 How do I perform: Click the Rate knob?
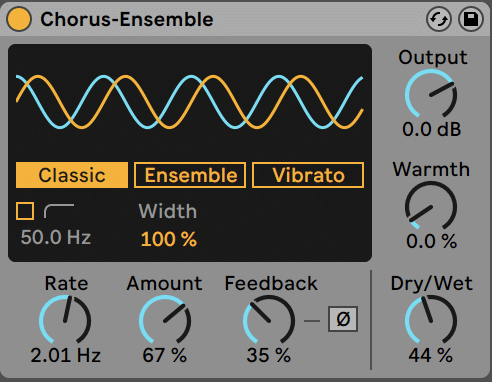tap(65, 320)
